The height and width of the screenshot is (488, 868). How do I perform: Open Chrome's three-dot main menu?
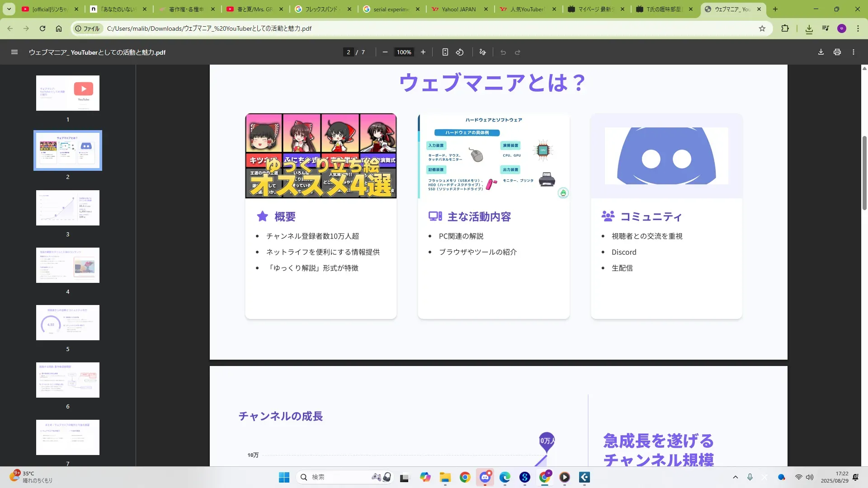pyautogui.click(x=858, y=28)
